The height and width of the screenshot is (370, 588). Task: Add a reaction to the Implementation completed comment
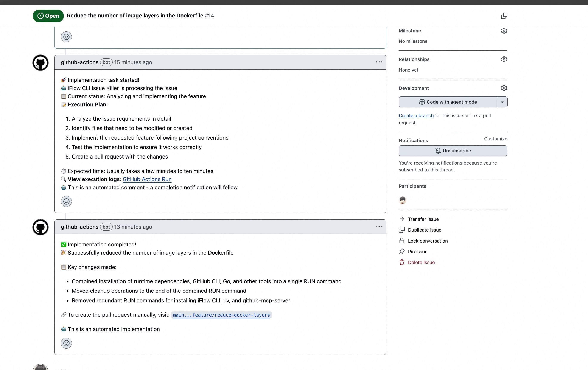[66, 343]
